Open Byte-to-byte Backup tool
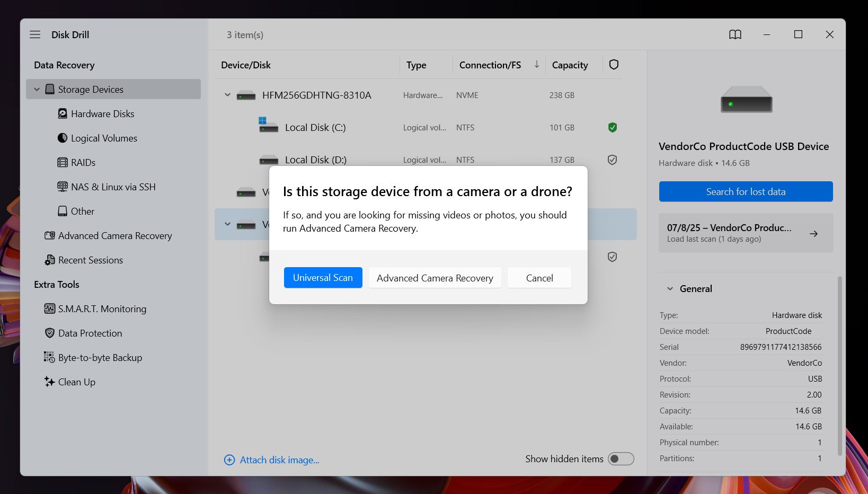The height and width of the screenshot is (494, 868). [x=100, y=357]
